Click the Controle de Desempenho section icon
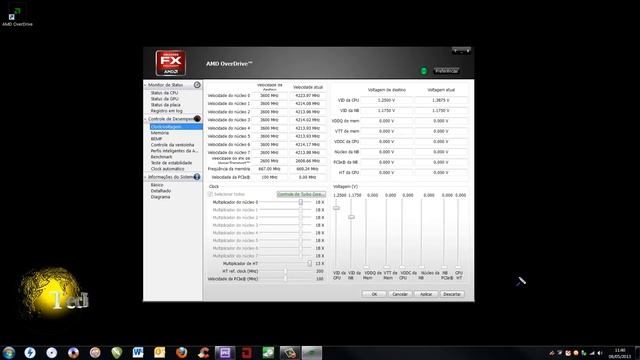Viewport: 640px width, 360px height. click(x=197, y=119)
